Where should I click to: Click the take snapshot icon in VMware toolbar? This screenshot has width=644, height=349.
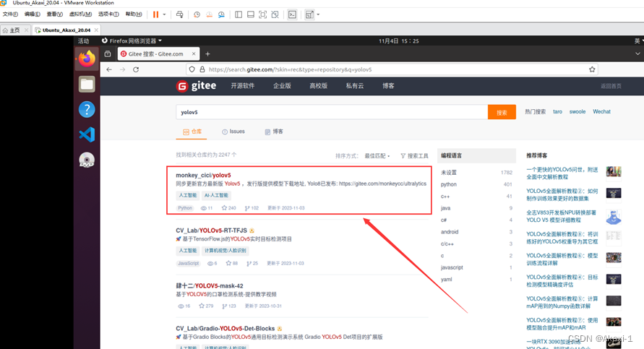[x=197, y=14]
